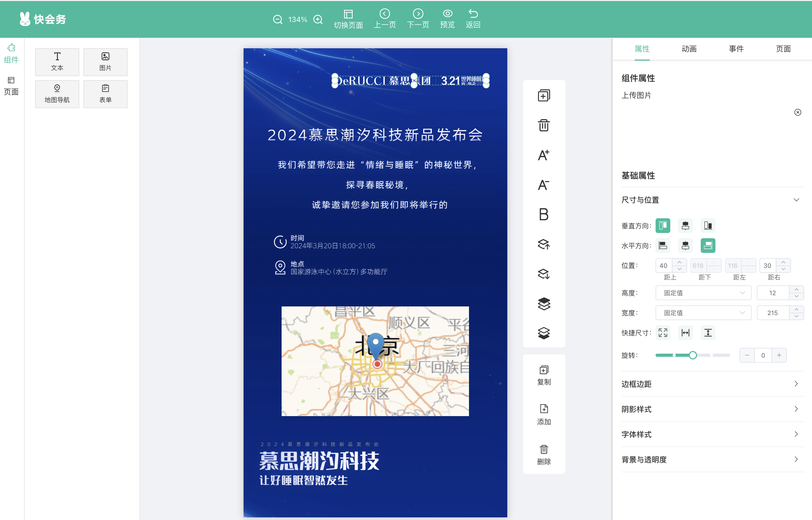Apply full-height quick size
Screen dimensions: 812x520
click(x=708, y=333)
